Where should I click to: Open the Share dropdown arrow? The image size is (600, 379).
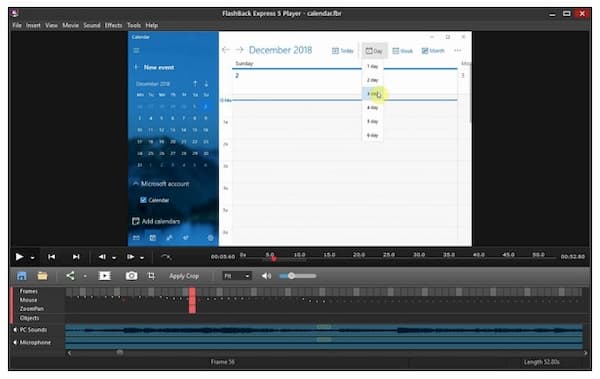(85, 276)
